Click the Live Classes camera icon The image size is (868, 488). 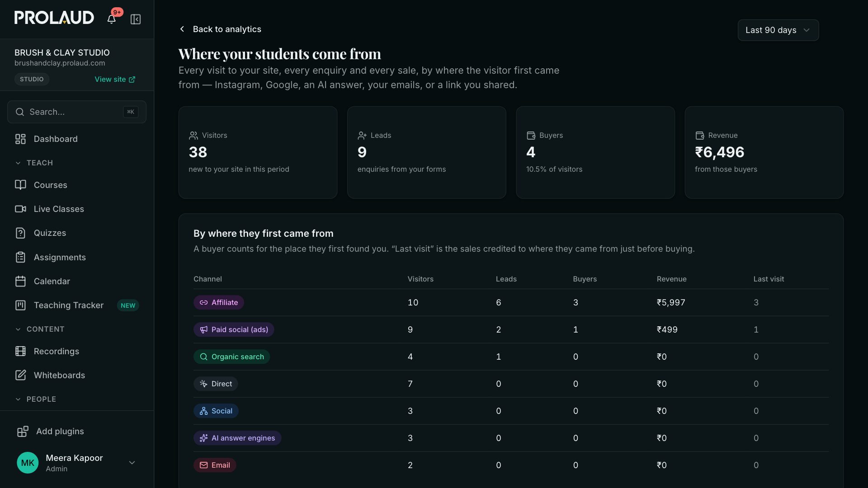[20, 209]
